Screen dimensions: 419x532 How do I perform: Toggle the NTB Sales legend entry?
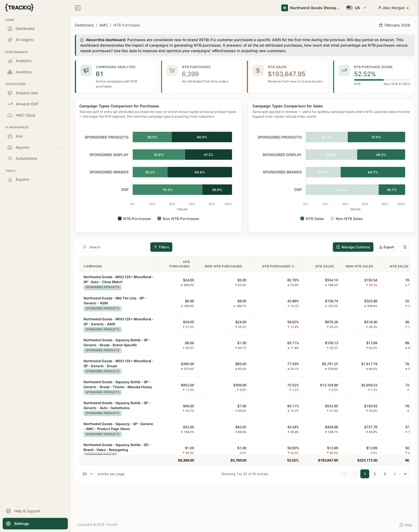tap(312, 219)
